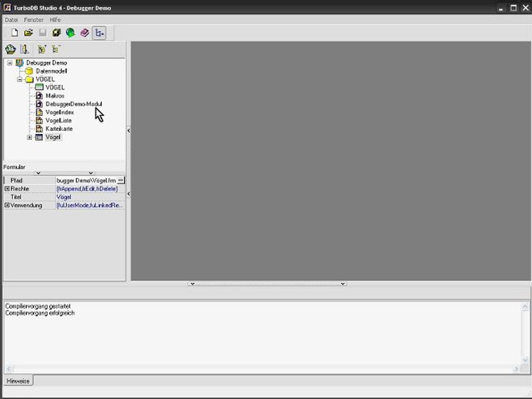This screenshot has height=399, width=532.
Task: Click the Vögel form icon
Action: (x=39, y=137)
